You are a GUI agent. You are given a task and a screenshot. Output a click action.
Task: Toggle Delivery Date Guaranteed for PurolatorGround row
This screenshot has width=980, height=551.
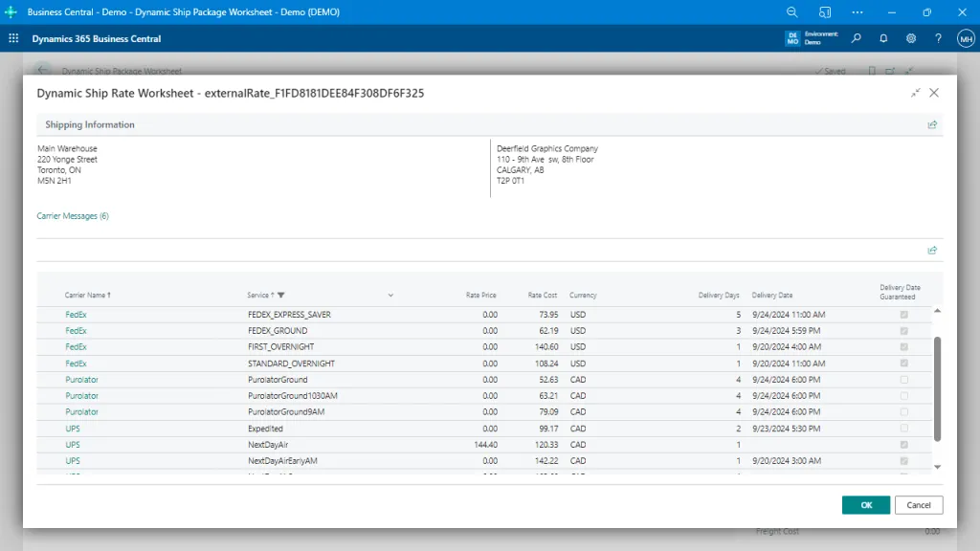pyautogui.click(x=902, y=380)
